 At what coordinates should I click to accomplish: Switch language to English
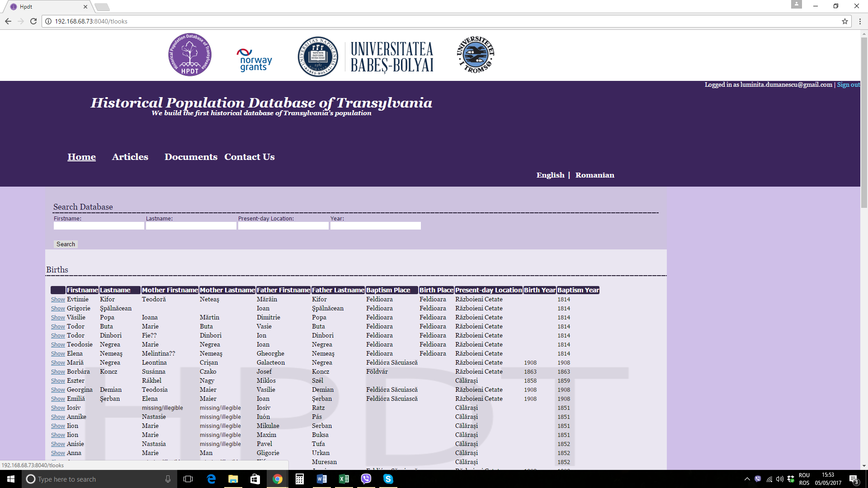551,175
